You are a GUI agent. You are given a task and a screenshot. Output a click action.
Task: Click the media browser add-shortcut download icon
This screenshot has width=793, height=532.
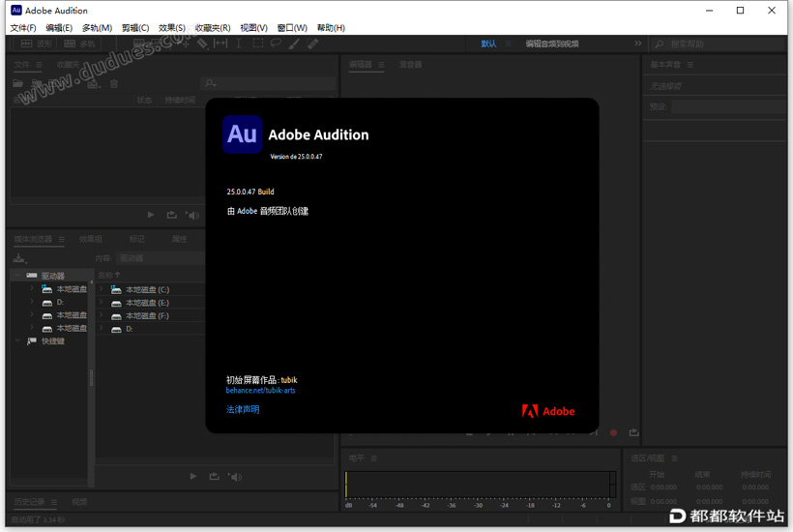[19, 258]
